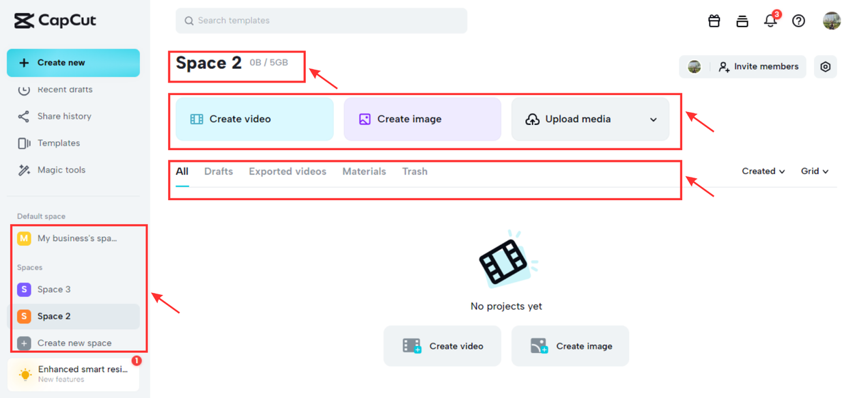This screenshot has height=398, width=868.
Task: Click the Upload media button
Action: 590,119
